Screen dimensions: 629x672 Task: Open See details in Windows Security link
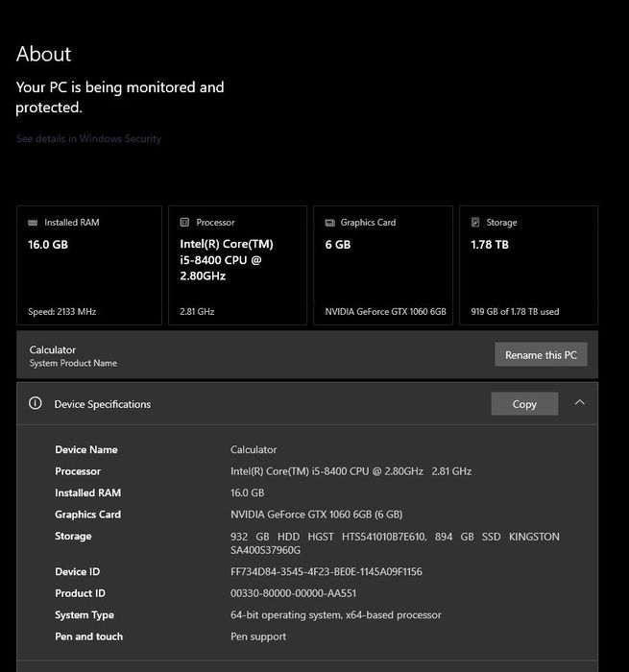coord(88,138)
